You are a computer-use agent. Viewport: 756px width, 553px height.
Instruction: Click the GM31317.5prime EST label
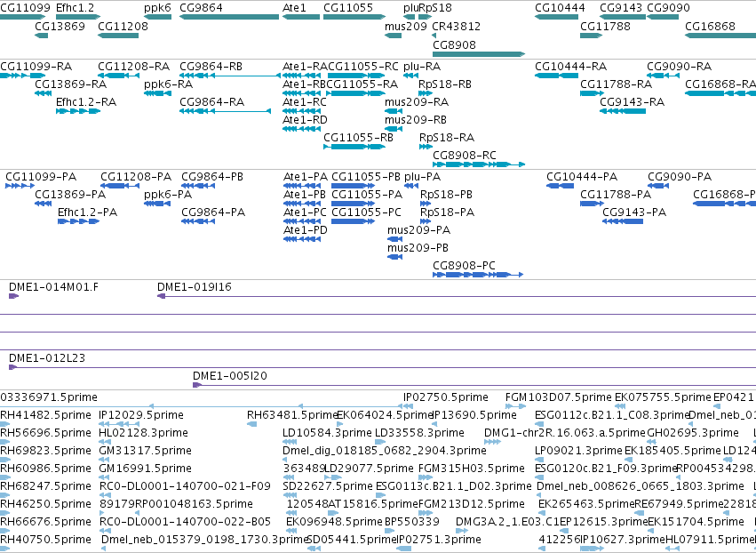pos(145,451)
